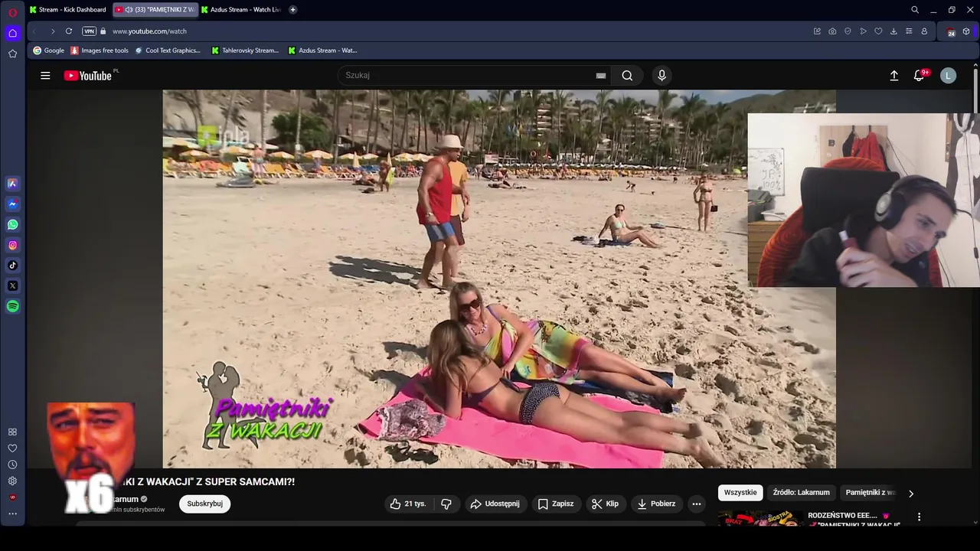Open X (Twitter) in the Opera sidebar
Image resolution: width=980 pixels, height=551 pixels.
coord(12,285)
